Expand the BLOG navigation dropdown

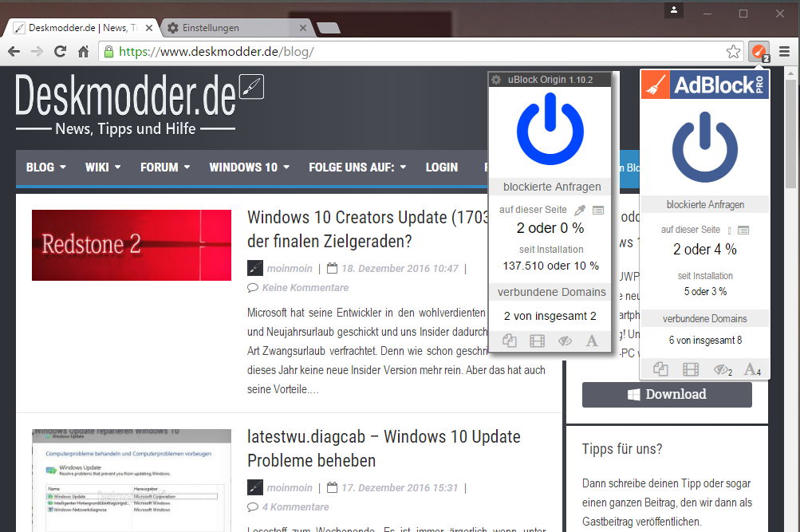46,167
